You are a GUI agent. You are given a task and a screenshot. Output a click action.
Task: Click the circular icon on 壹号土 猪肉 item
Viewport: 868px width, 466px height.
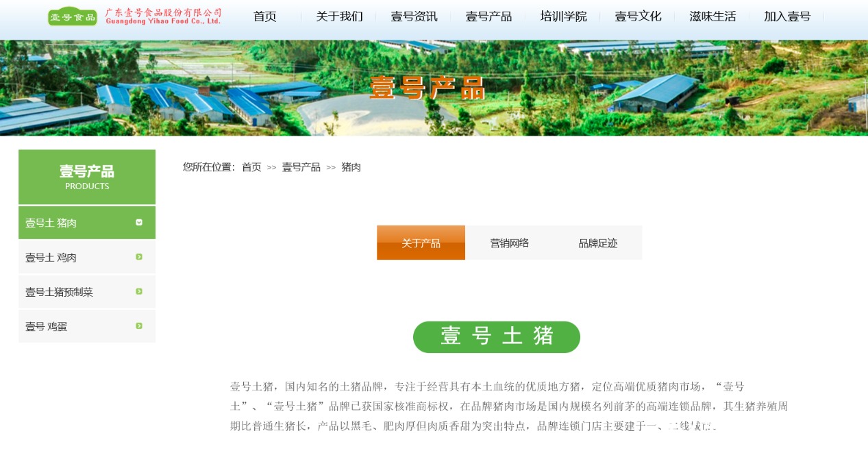click(x=139, y=222)
